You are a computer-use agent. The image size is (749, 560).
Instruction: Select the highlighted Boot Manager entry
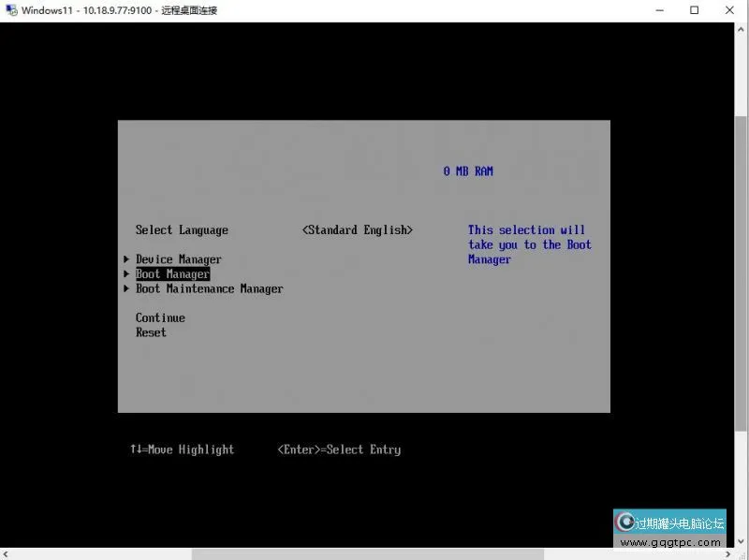pyautogui.click(x=172, y=274)
